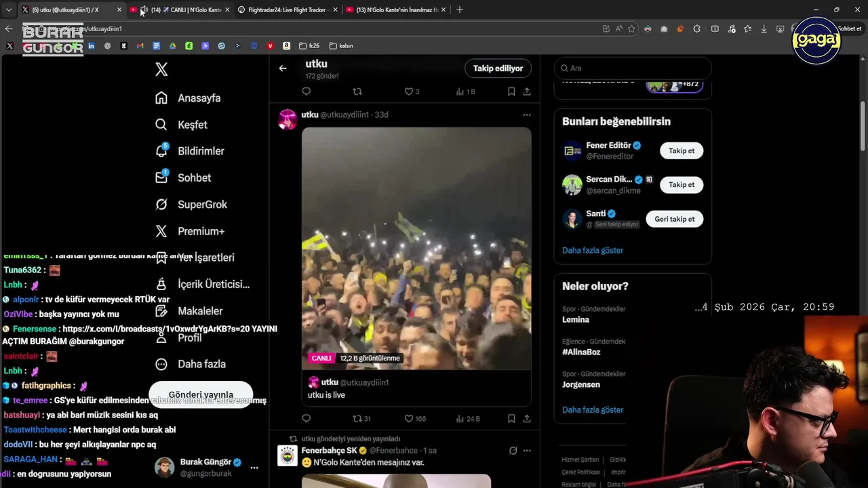Screen dimensions: 868x488
Task: Switch to N'Golo Kante'nin İnanılmaz tab
Action: (x=395, y=9)
